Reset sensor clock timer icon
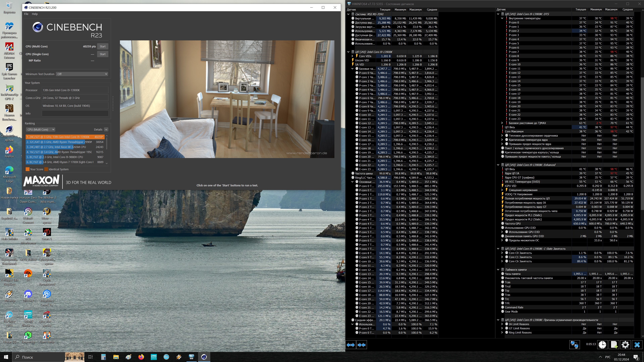The width and height of the screenshot is (644, 362). 602,345
